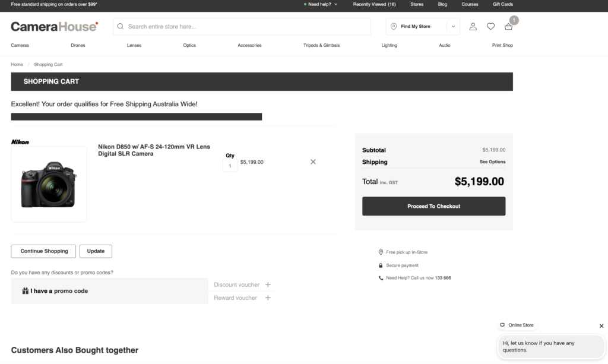The image size is (608, 364).
Task: Open Recently Viewed (16) link
Action: pos(374,4)
